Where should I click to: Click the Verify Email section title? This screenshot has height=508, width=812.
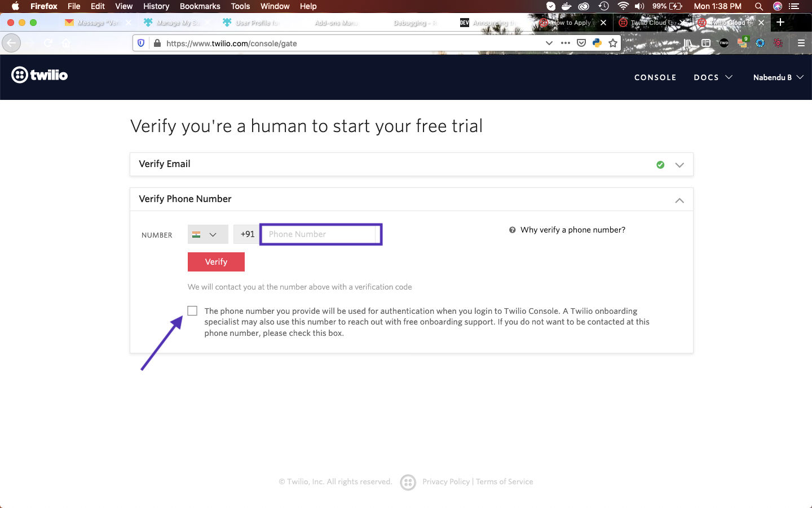coord(165,164)
